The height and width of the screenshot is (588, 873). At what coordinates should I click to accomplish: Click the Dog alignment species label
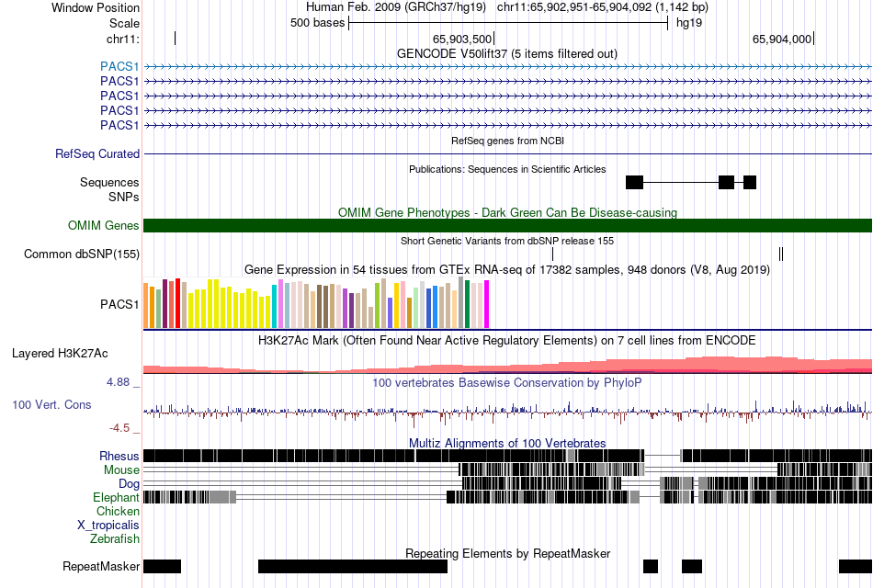pyautogui.click(x=129, y=483)
